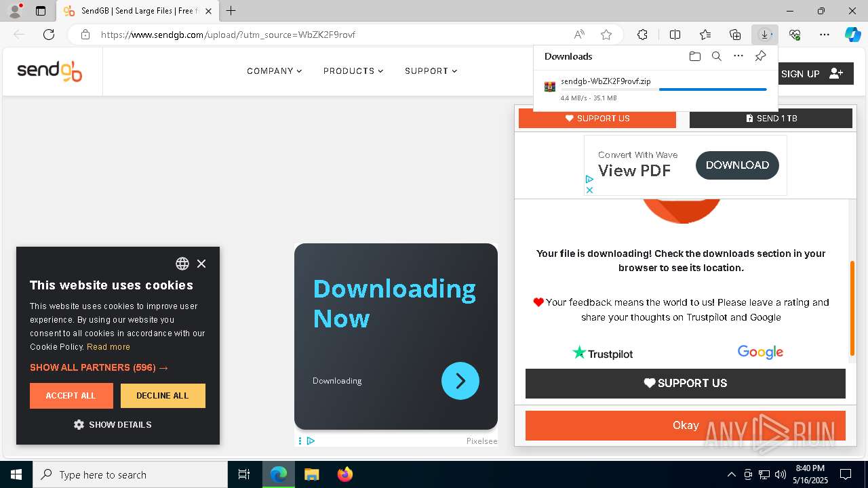Viewport: 868px width, 488px height.
Task: Open Browser essentials icon
Action: 795,35
